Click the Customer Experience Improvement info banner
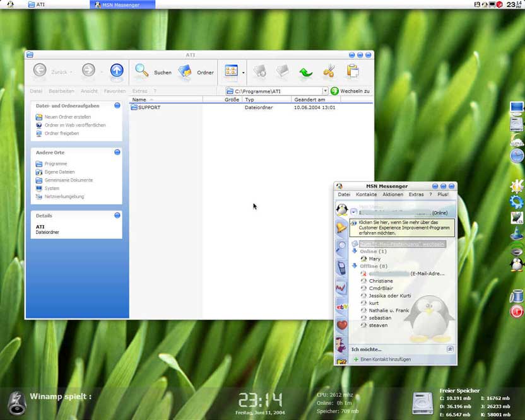 click(402, 228)
